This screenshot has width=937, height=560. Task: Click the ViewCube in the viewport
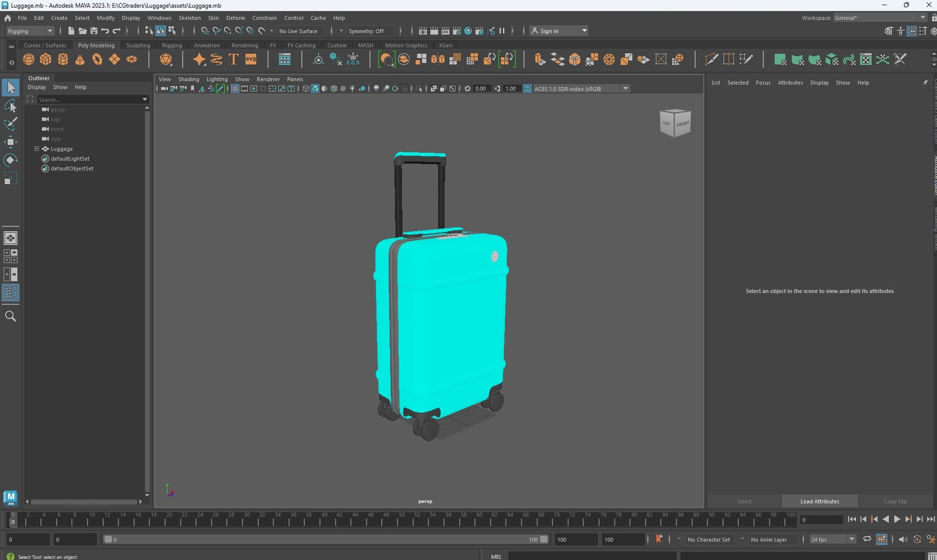tap(675, 123)
